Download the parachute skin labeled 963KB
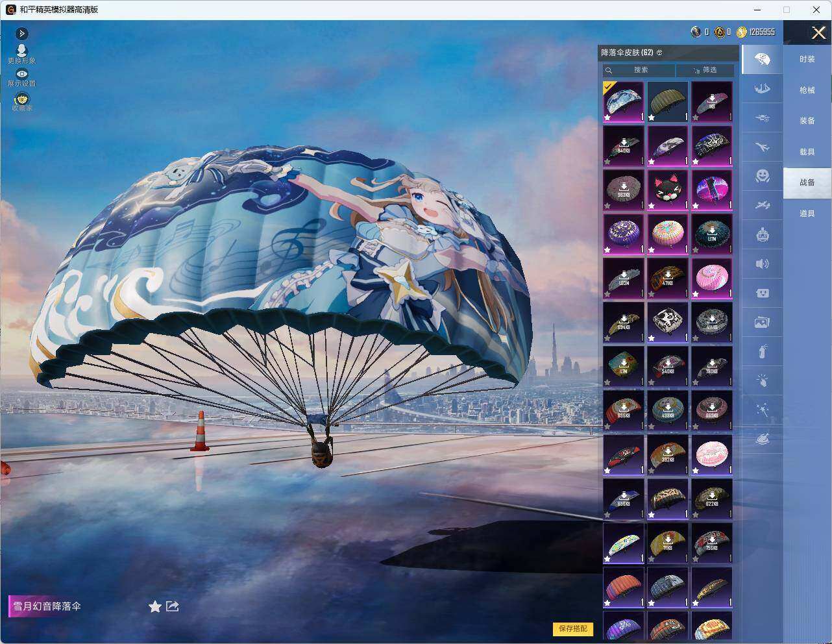Viewport: 832px width, 644px height. 624,190
